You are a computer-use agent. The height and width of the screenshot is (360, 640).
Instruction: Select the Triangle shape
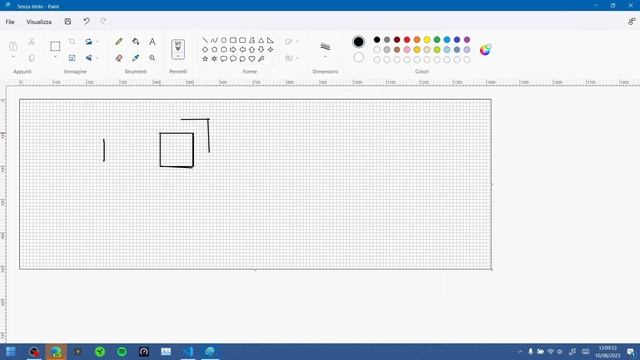pyautogui.click(x=261, y=40)
